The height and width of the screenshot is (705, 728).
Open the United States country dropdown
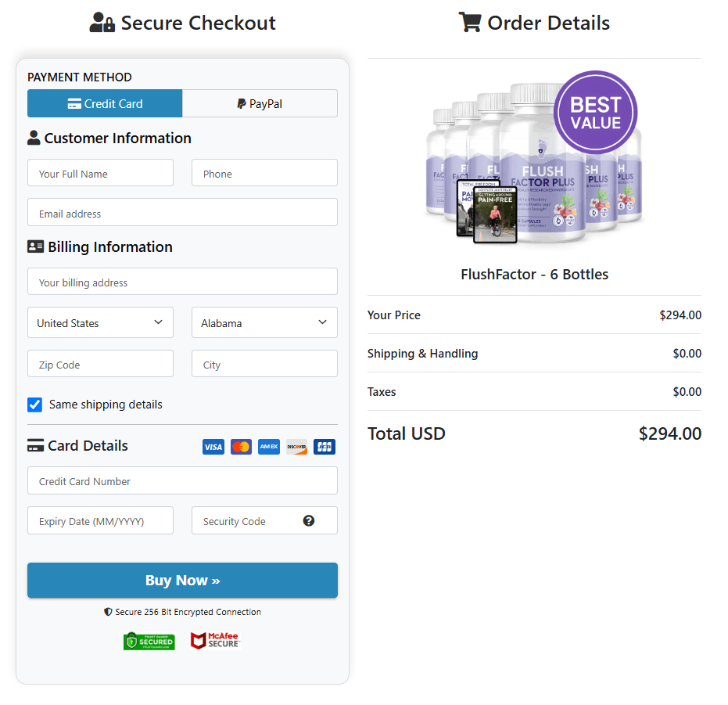pyautogui.click(x=100, y=322)
